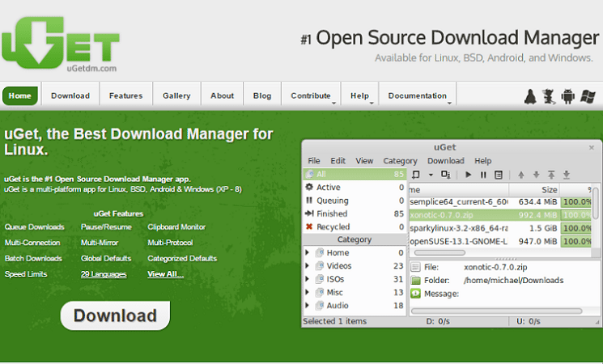
Task: Open the properties toolbar icon in uGet
Action: (x=499, y=175)
